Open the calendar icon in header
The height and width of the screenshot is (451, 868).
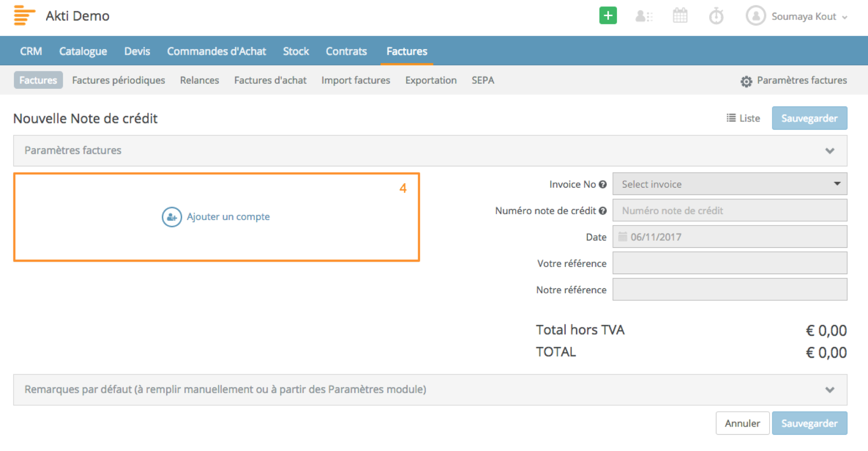coord(680,16)
